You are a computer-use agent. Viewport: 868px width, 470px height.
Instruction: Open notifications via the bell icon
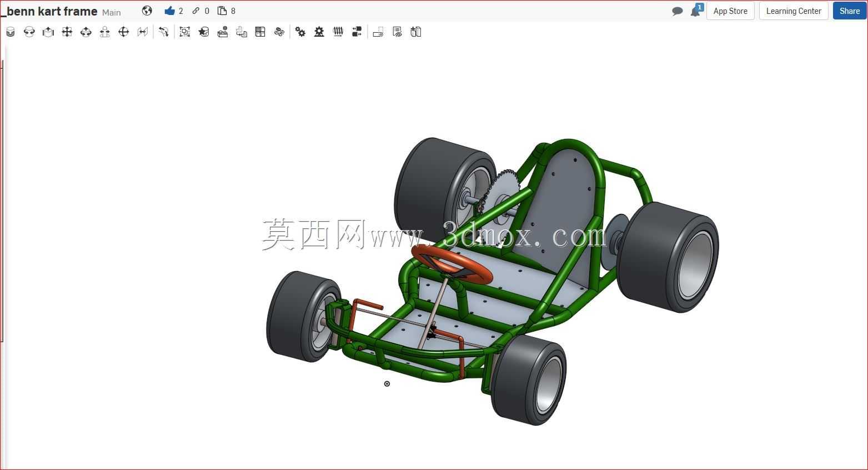point(695,11)
